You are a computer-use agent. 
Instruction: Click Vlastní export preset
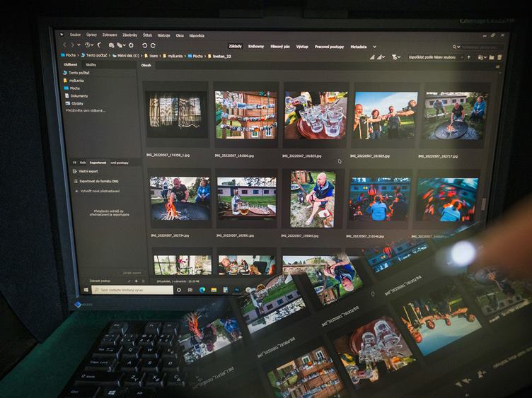tap(86, 172)
